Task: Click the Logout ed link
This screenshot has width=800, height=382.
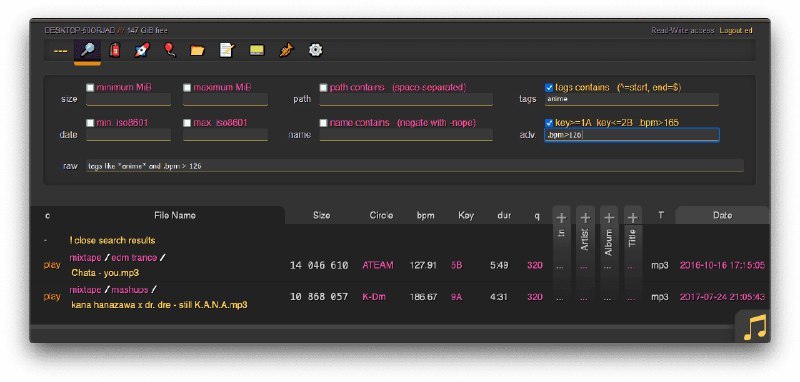Action: (x=736, y=31)
